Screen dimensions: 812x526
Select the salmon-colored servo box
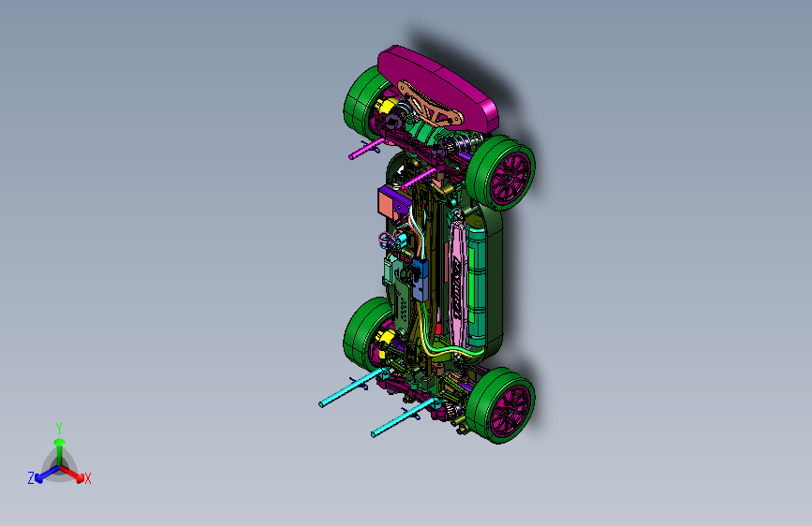click(387, 204)
